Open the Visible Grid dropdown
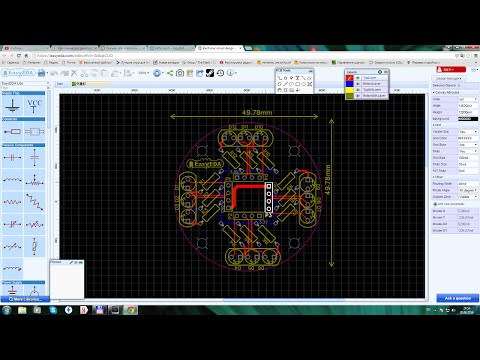 (468, 132)
